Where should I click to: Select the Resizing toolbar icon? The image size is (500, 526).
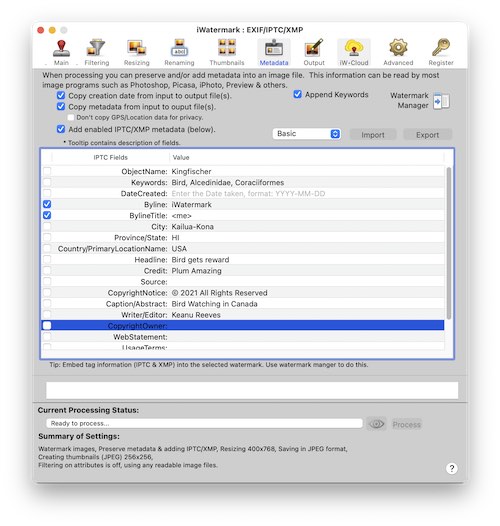(x=137, y=52)
